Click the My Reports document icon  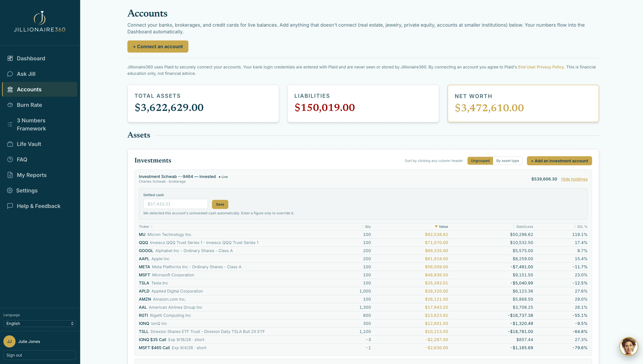[x=10, y=175]
